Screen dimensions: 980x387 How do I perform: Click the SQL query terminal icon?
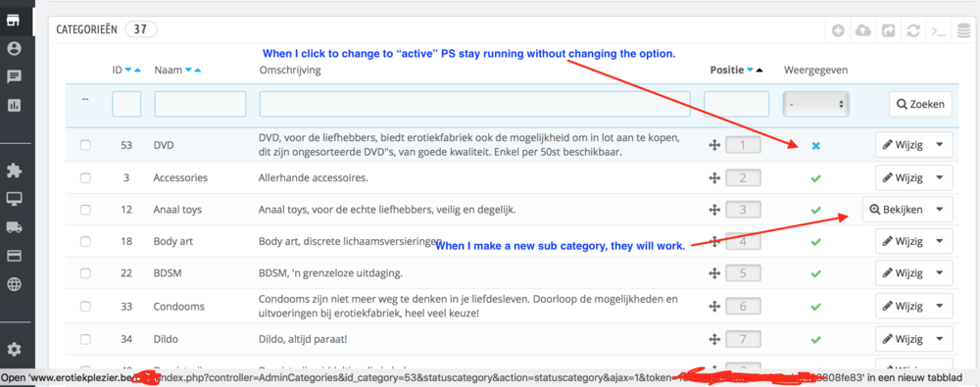[x=938, y=30]
